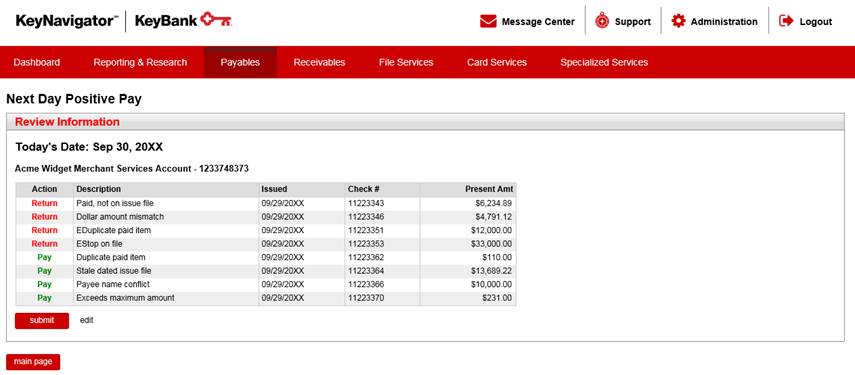Click the Administration gear icon
Screen dimensions: 855x375
pyautogui.click(x=678, y=21)
